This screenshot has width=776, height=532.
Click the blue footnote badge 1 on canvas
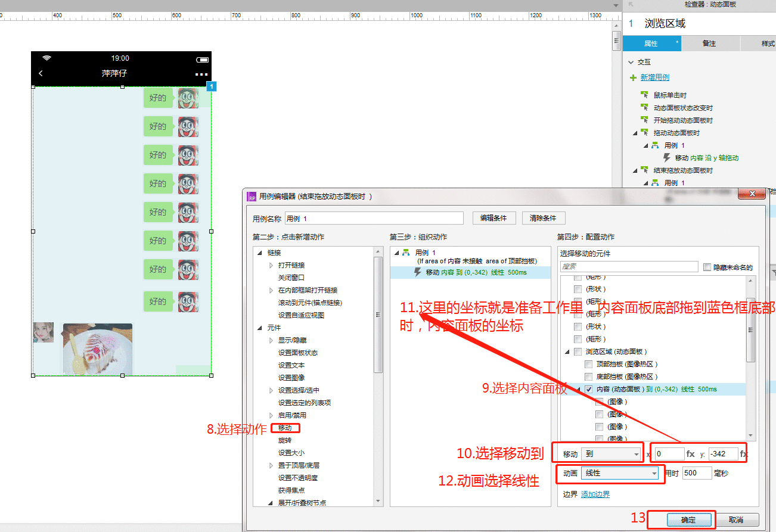[211, 87]
